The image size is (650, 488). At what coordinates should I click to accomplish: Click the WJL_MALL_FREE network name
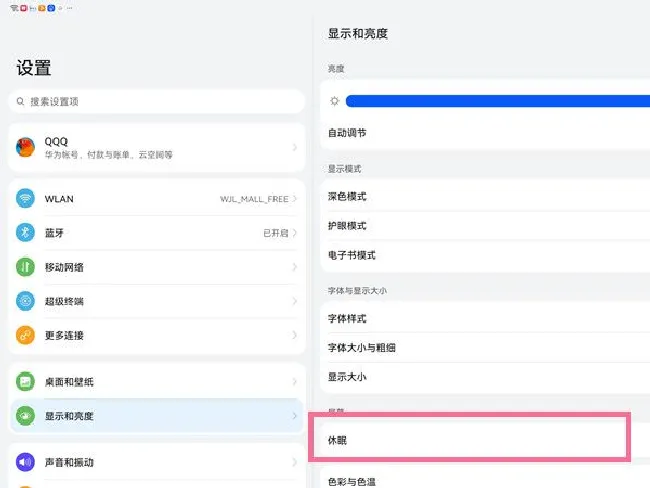(x=254, y=199)
